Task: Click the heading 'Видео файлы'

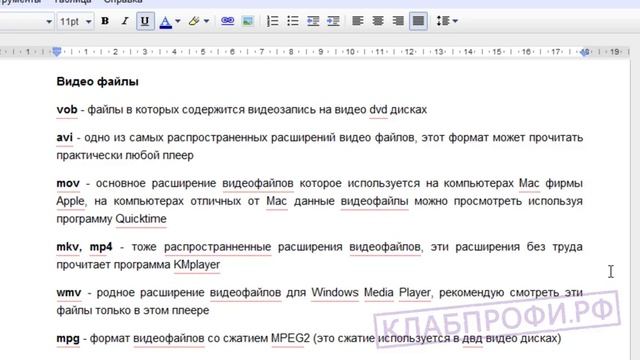Action: [x=98, y=82]
